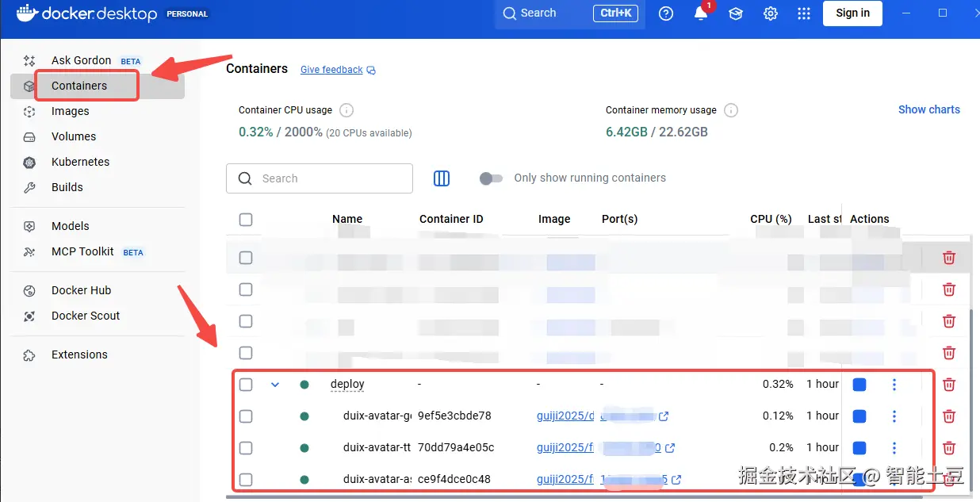Click the Give feedback link
Viewport: 980px width, 502px height.
click(331, 70)
